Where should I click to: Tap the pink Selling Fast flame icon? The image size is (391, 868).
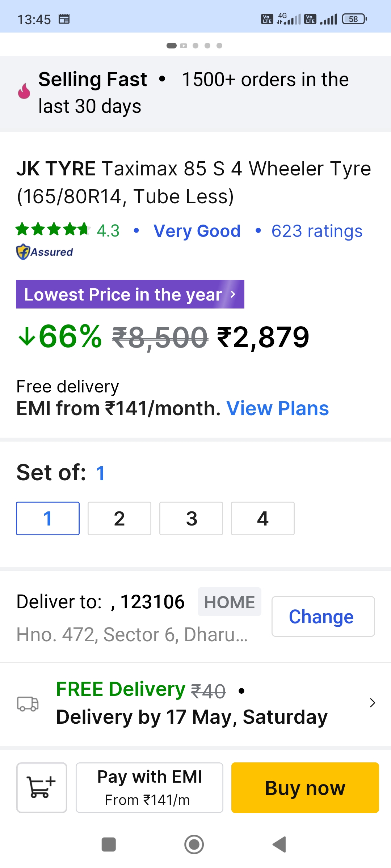pos(24,91)
